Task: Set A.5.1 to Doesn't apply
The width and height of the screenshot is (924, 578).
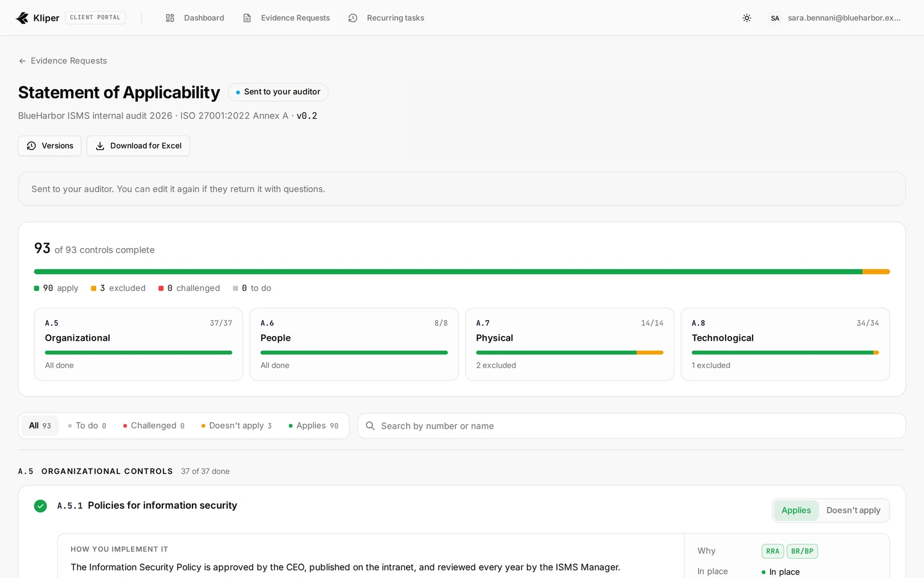Action: tap(853, 511)
